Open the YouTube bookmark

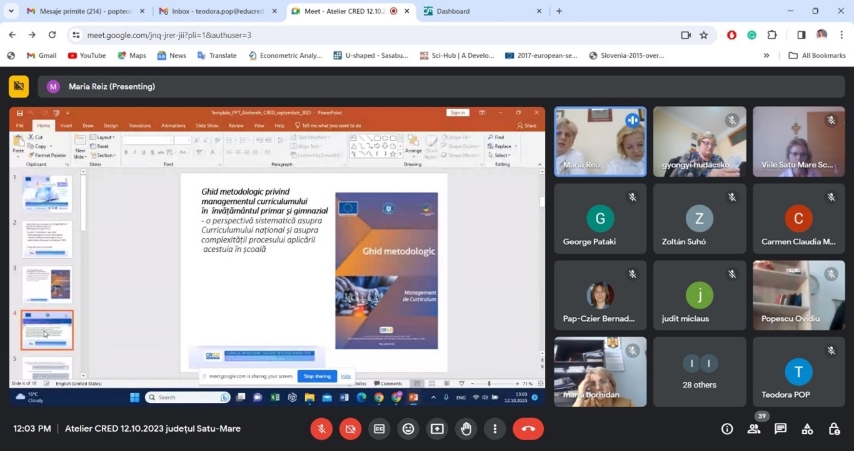tap(86, 55)
